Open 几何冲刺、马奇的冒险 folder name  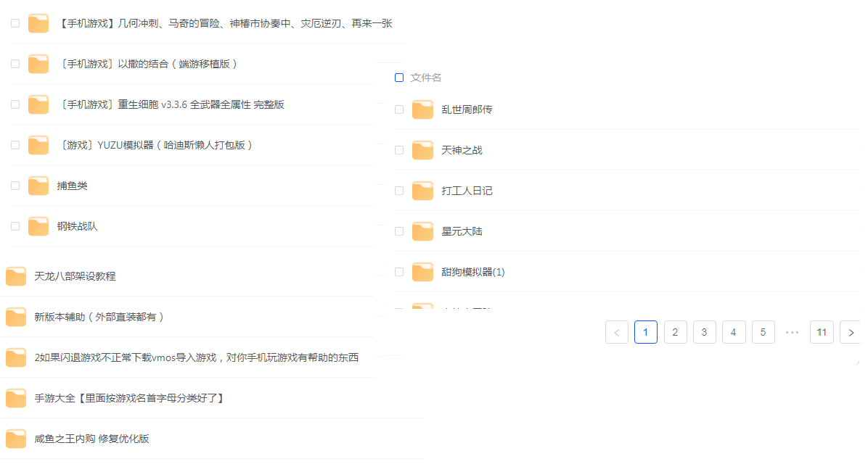click(x=225, y=23)
